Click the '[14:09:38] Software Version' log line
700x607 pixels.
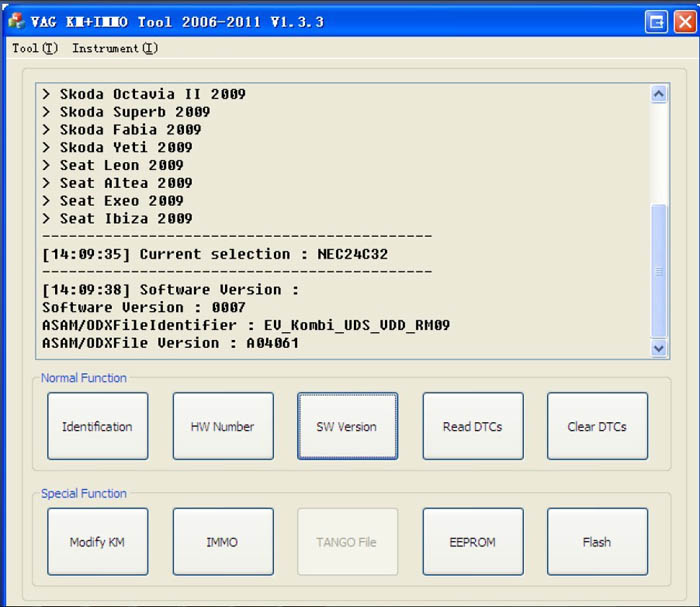pyautogui.click(x=171, y=290)
